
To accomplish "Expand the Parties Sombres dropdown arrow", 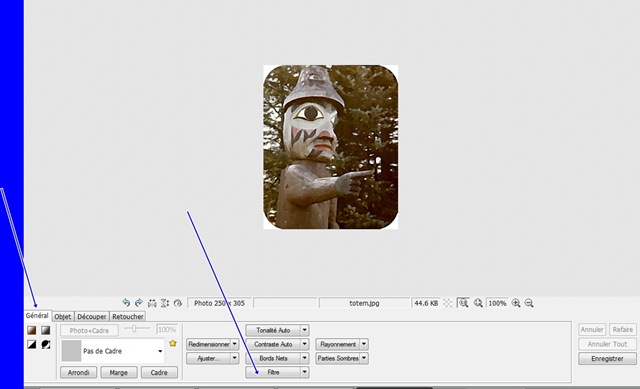I will click(x=364, y=358).
